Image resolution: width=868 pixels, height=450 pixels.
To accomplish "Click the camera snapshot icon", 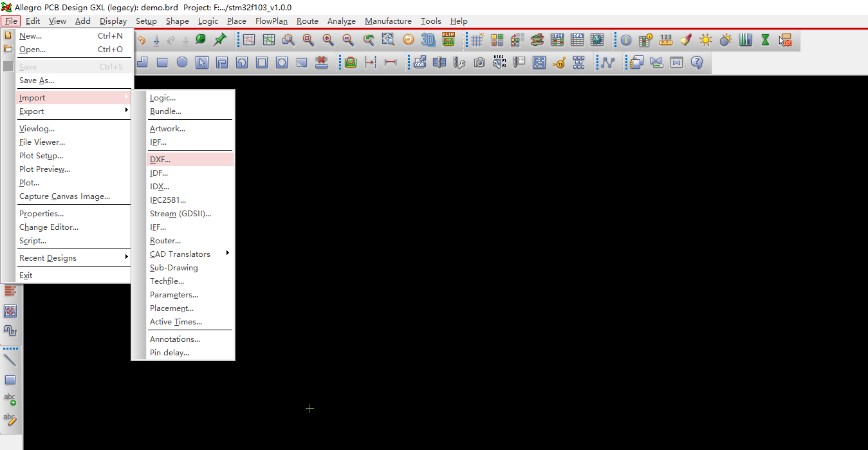I will click(479, 62).
